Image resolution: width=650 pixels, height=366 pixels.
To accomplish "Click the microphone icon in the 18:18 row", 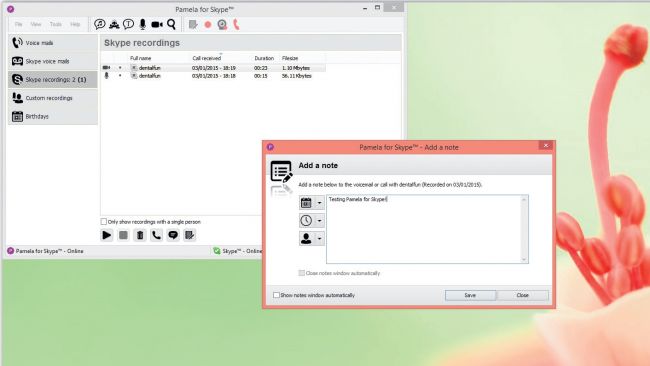I will point(107,76).
